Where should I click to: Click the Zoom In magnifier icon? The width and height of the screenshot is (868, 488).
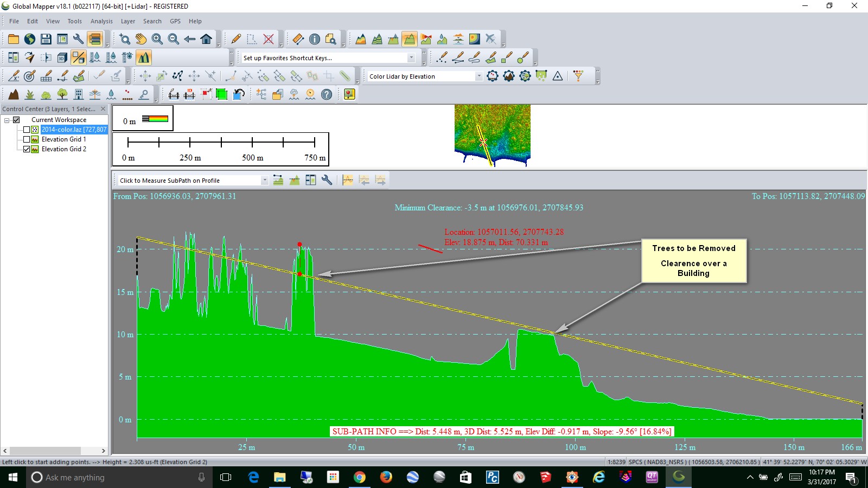click(157, 39)
